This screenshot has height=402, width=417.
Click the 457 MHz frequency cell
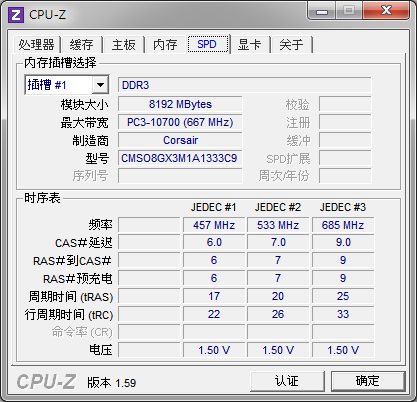coord(214,225)
